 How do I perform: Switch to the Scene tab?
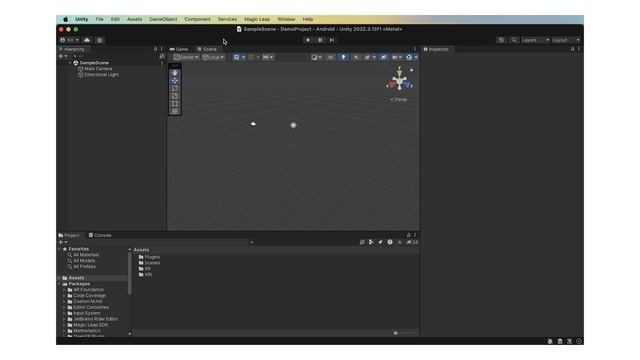(207, 49)
